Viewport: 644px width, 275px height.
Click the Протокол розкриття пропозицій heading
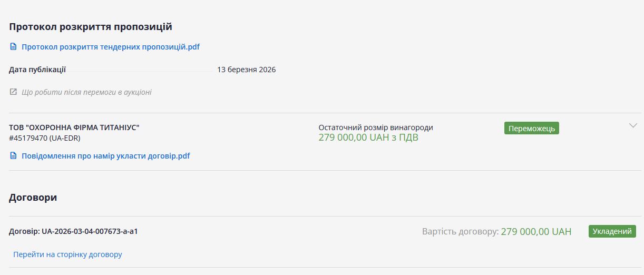pos(91,27)
